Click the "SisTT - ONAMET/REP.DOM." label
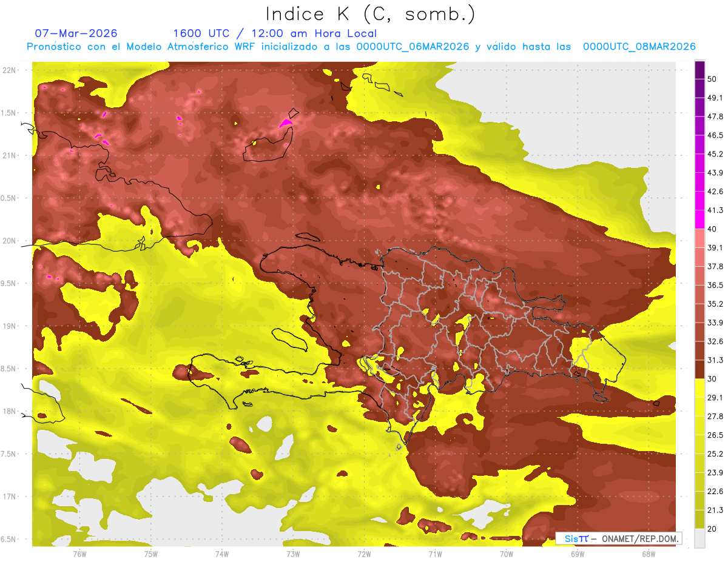 (619, 538)
